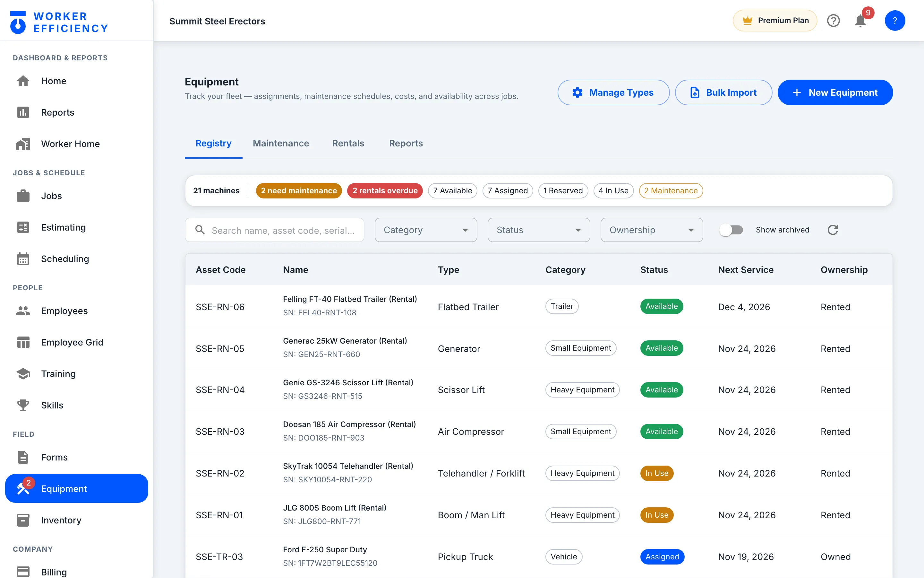The width and height of the screenshot is (924, 578).
Task: Filter by 4 In Use chip
Action: [x=613, y=191]
